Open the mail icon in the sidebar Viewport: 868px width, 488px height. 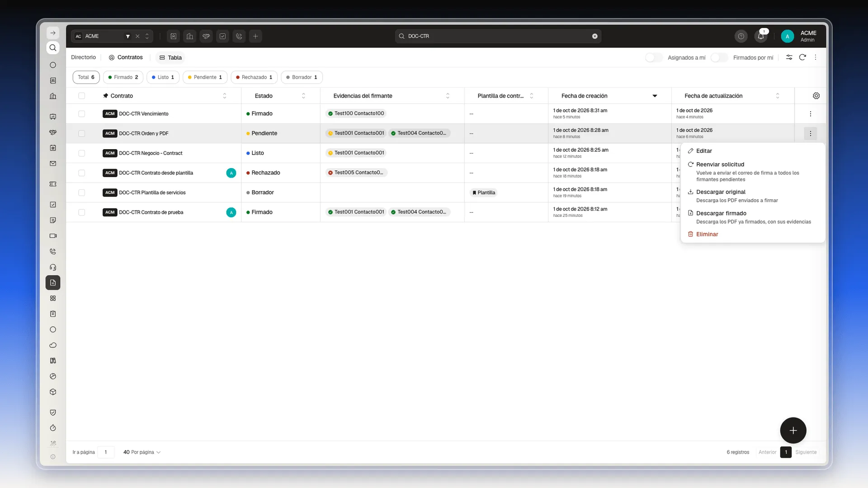pyautogui.click(x=53, y=164)
